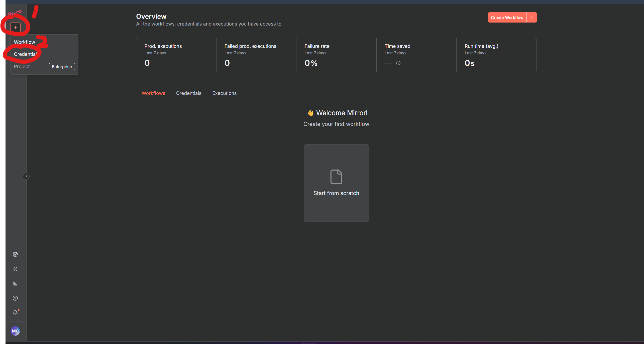This screenshot has width=644, height=344.
Task: Click the plus add button in sidebar
Action: tap(15, 28)
